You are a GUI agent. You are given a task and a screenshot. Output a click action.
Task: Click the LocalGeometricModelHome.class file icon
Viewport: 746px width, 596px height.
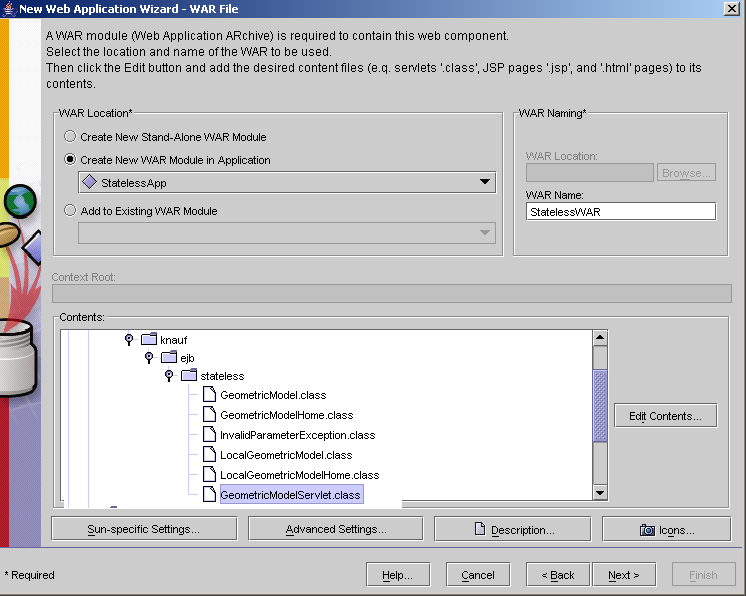209,475
